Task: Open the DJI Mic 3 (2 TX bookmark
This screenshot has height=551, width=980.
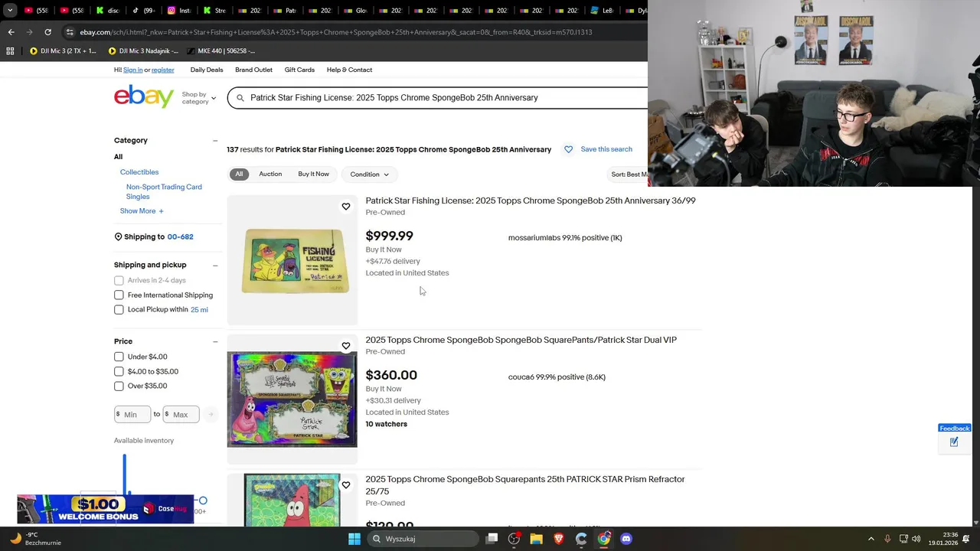Action: tap(64, 51)
